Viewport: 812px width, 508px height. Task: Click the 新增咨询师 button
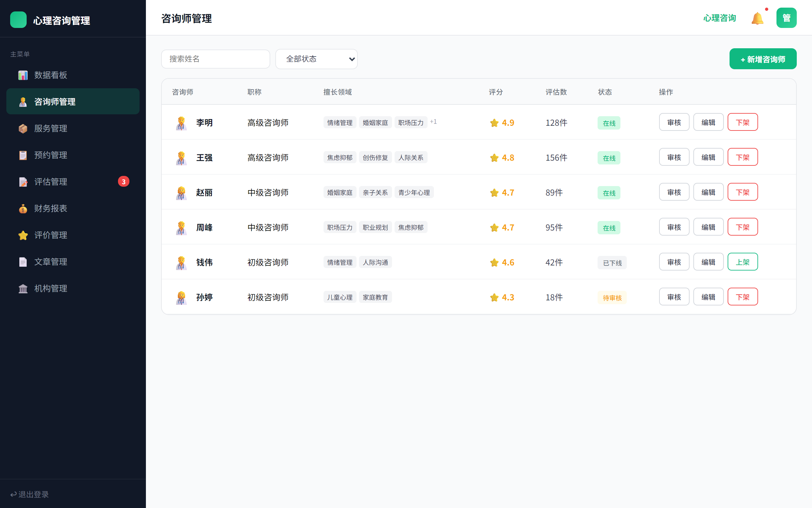tap(763, 59)
